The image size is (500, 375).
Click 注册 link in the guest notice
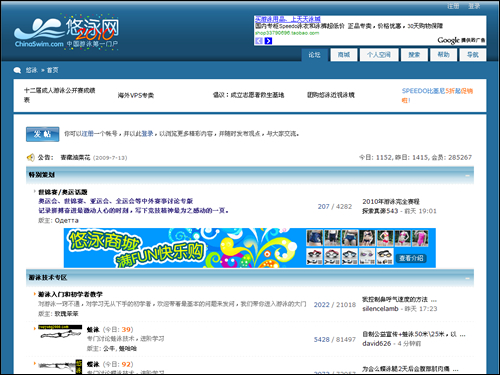point(88,134)
